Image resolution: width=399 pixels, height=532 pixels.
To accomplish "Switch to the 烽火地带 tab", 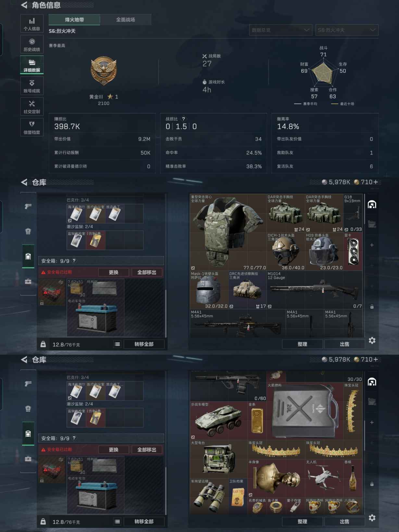I will (74, 19).
